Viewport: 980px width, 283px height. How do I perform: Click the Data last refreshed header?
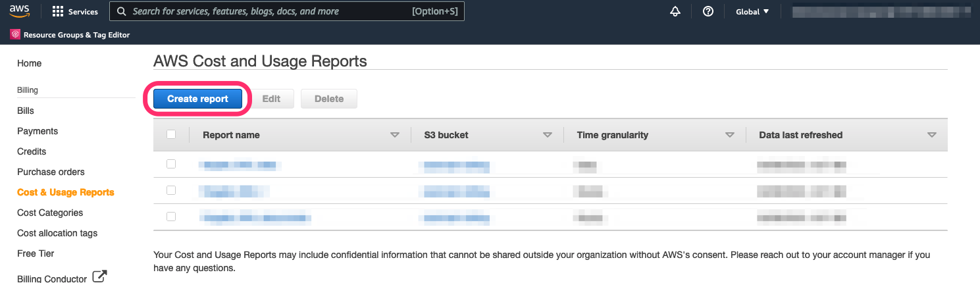point(801,135)
